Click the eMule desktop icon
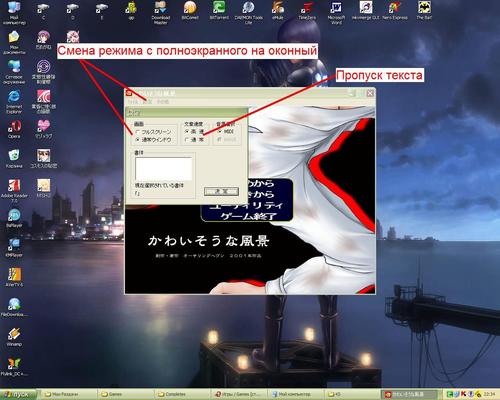 pyautogui.click(x=278, y=11)
